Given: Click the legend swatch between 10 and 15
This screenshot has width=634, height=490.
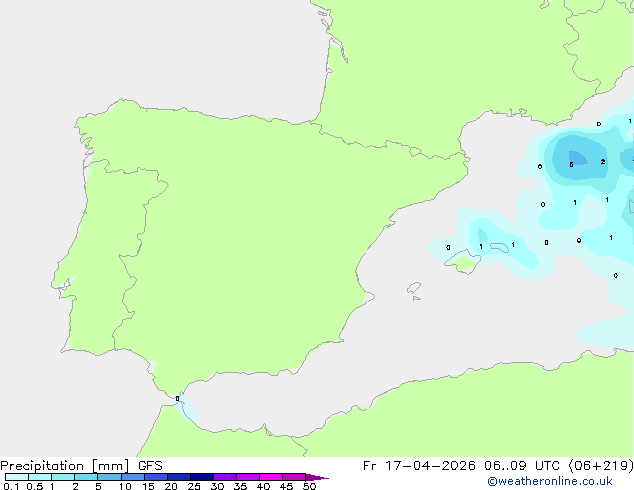Looking at the screenshot, I should (133, 477).
